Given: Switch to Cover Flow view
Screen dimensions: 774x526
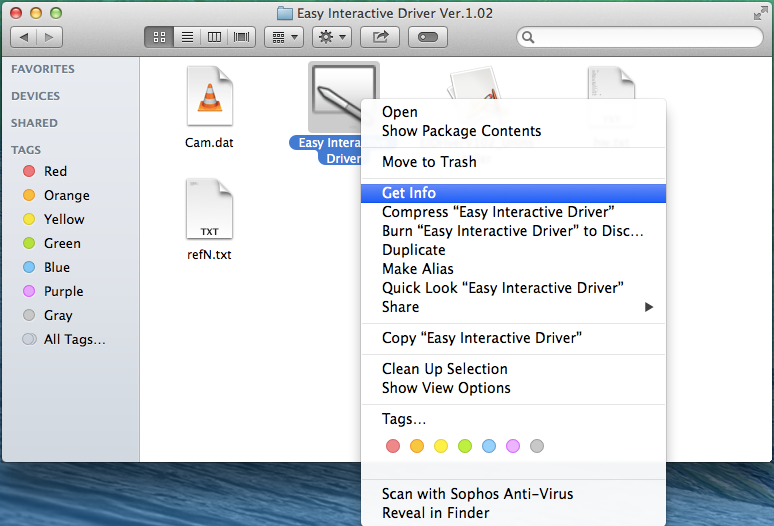Looking at the screenshot, I should 241,37.
